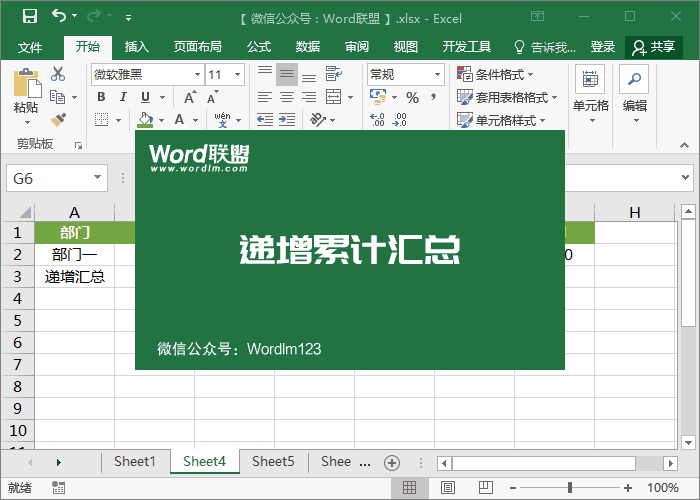Click the macro record icon in status bar
700x500 pixels.
(59, 488)
